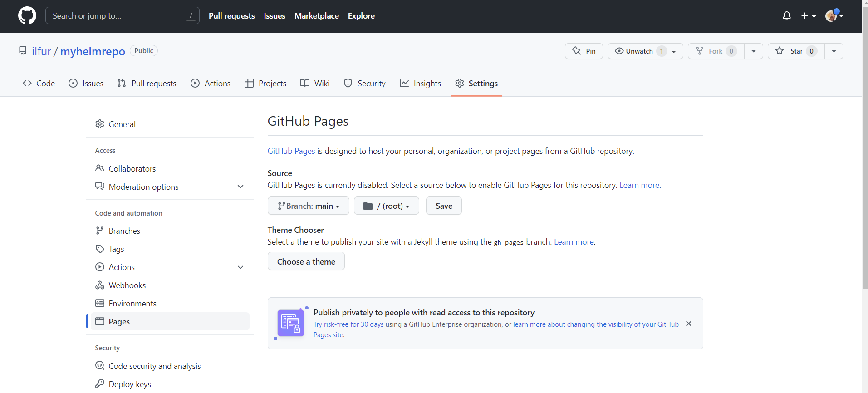Expand the sidebar Actions chevron
The width and height of the screenshot is (868, 393).
tap(240, 267)
